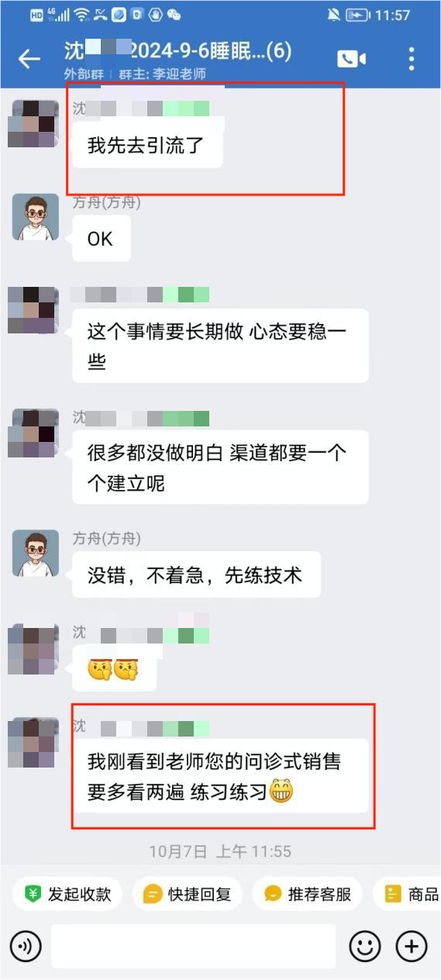Tap the back arrow in the header
This screenshot has width=441, height=980.
point(29,59)
